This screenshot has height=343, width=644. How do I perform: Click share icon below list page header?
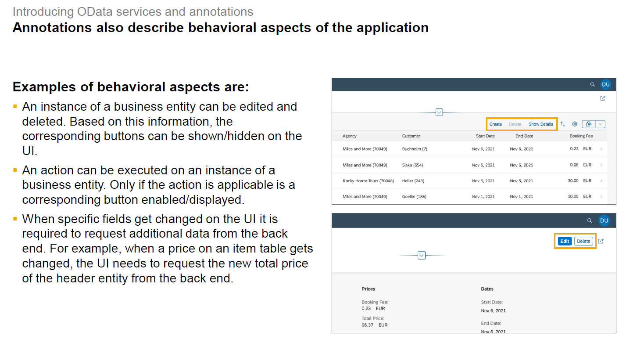click(603, 98)
